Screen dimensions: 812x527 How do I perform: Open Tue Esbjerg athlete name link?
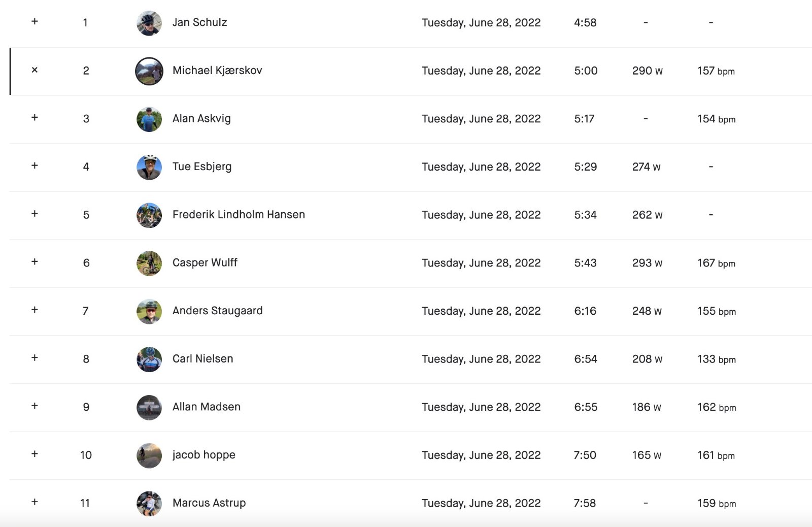202,167
